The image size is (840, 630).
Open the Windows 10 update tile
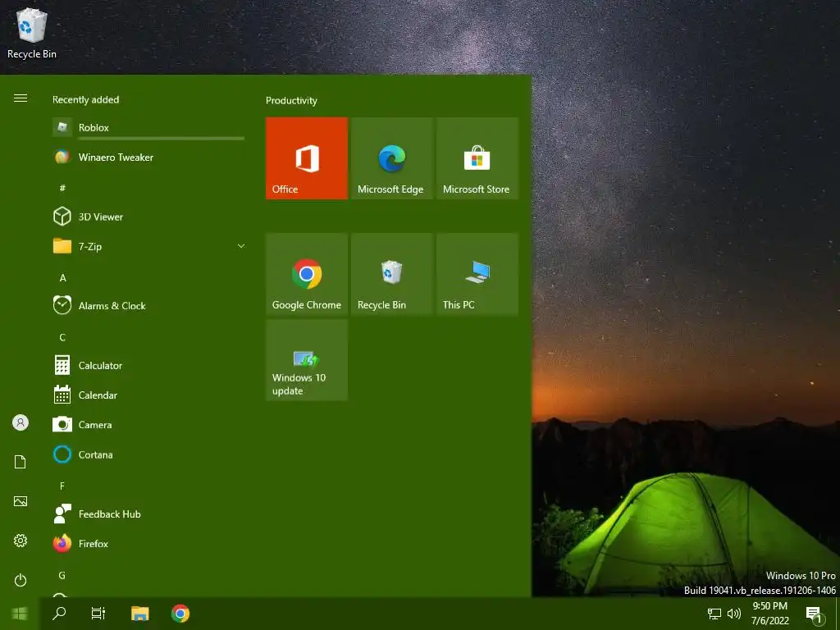coord(307,360)
